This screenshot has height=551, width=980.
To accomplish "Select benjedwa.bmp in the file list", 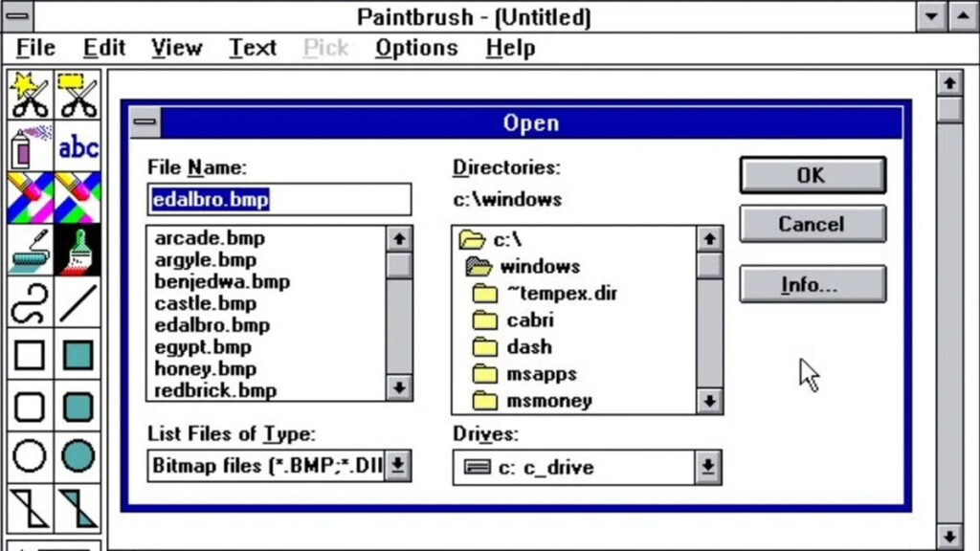I will 222,282.
